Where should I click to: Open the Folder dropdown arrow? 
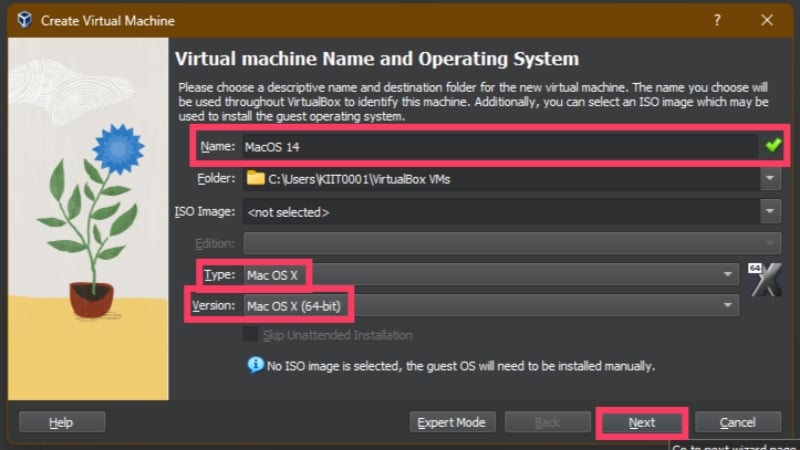(x=770, y=178)
